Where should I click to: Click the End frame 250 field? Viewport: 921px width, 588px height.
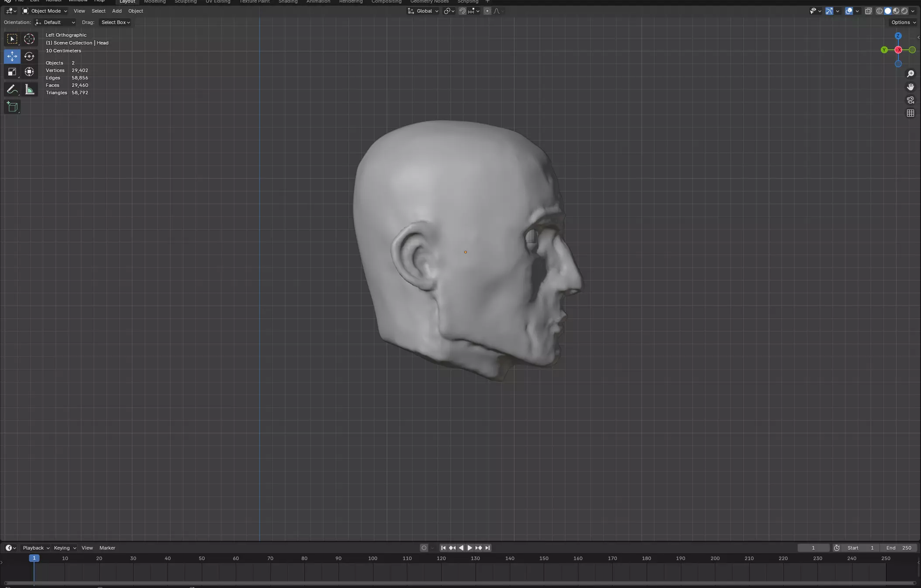(899, 548)
